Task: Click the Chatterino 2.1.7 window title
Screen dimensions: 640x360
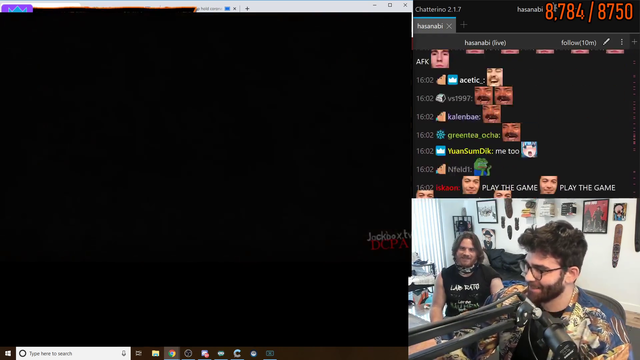Action: [x=438, y=9]
